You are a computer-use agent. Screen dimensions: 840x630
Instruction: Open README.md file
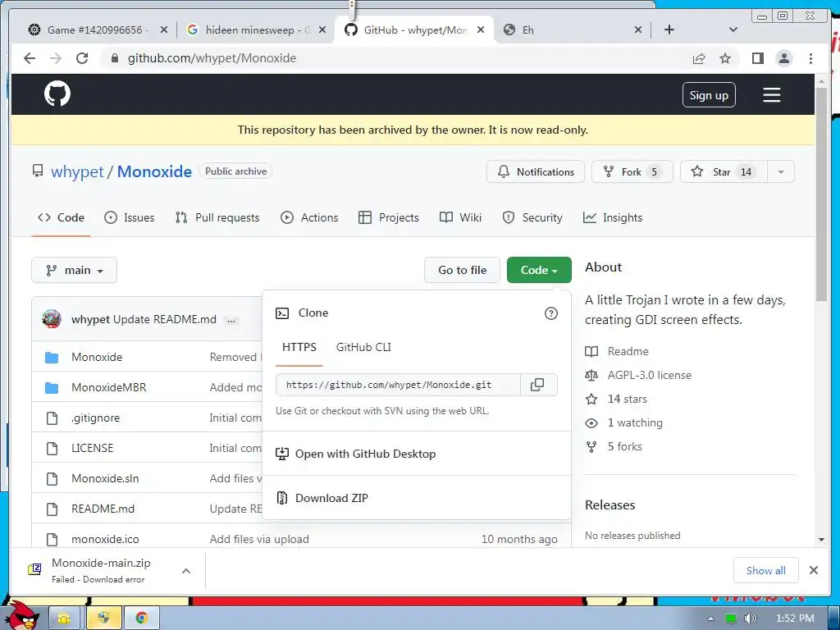(103, 509)
